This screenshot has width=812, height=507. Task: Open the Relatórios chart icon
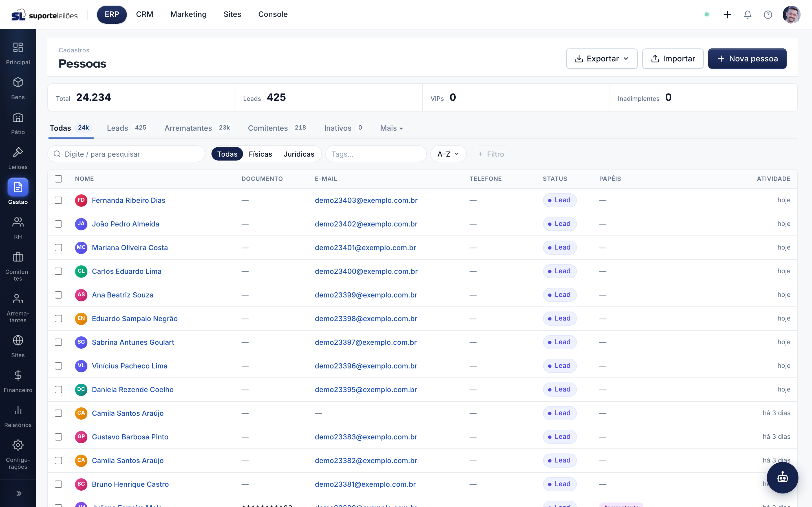pos(18,410)
